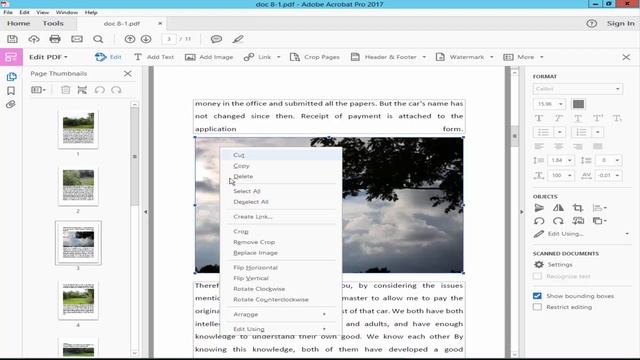640x360 pixels.
Task: Close the Edit PDF toolbar
Action: click(x=627, y=57)
